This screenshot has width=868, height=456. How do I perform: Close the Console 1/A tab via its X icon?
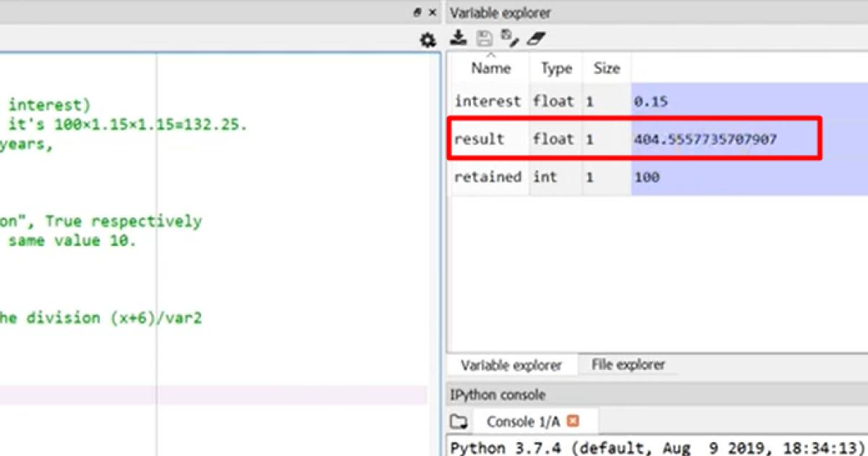[574, 421]
